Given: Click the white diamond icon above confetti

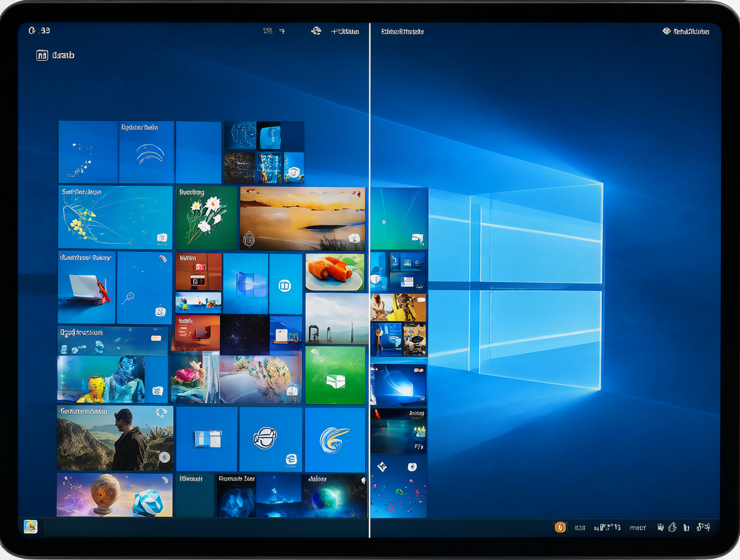Looking at the screenshot, I should coord(382,467).
